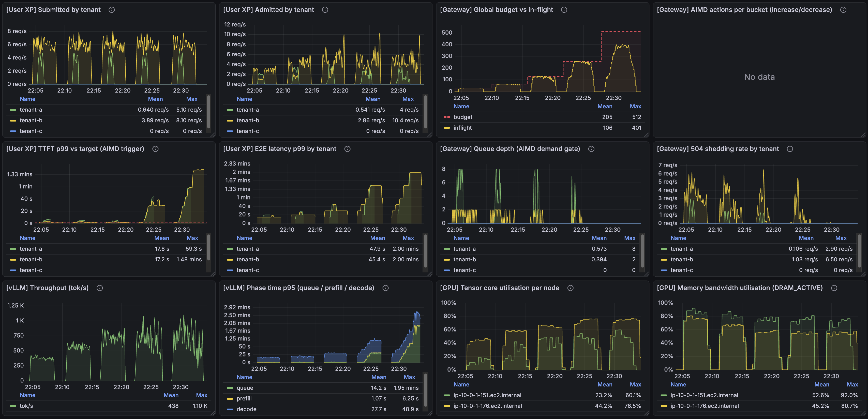
Task: Sort E2E latency legend by Mean
Action: click(377, 238)
